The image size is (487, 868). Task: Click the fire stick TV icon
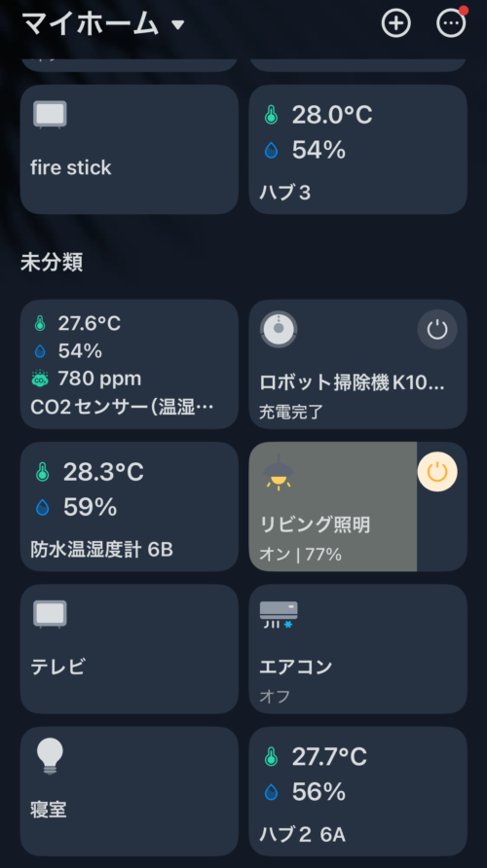coord(50,115)
